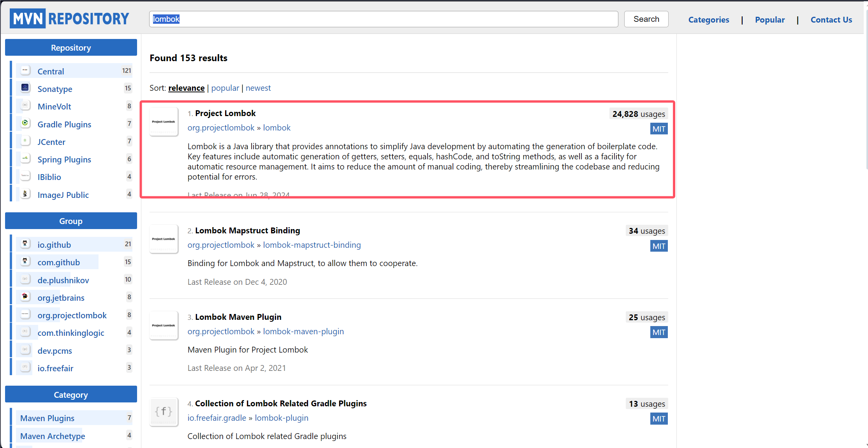Click the Sonatype repository icon

[25, 88]
